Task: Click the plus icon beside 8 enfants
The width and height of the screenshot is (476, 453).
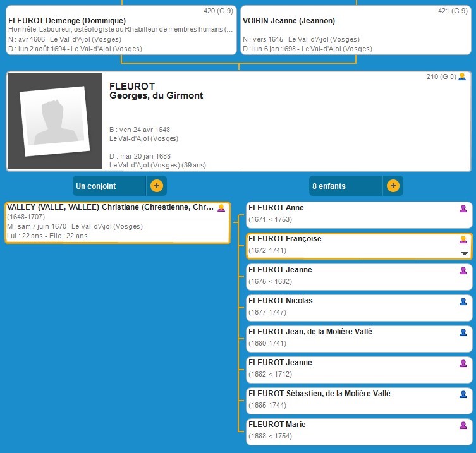Action: click(x=393, y=186)
